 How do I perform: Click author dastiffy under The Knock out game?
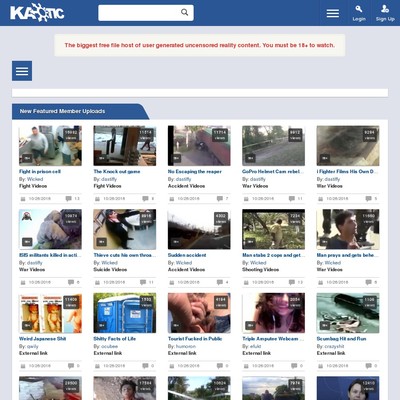click(x=109, y=179)
